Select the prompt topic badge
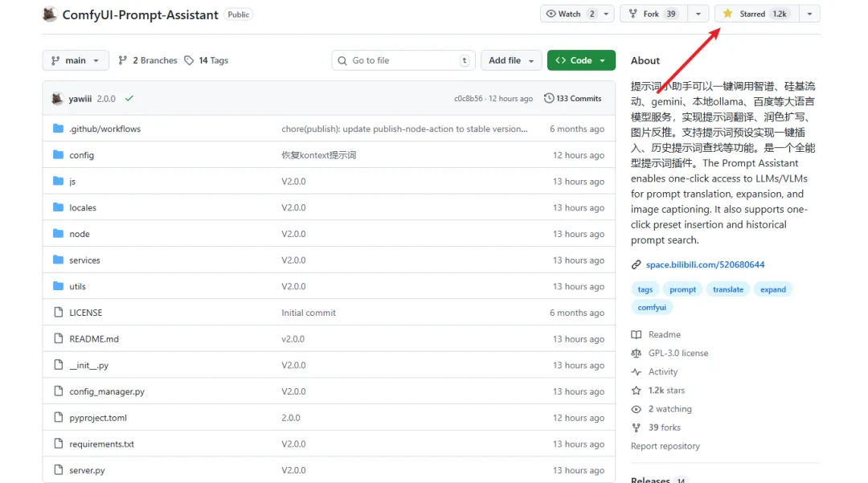 pyautogui.click(x=682, y=289)
